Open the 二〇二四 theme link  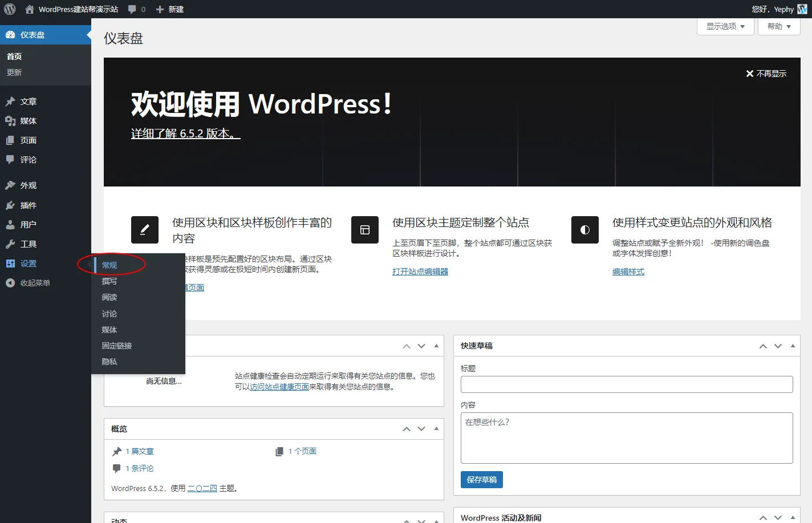click(x=202, y=488)
